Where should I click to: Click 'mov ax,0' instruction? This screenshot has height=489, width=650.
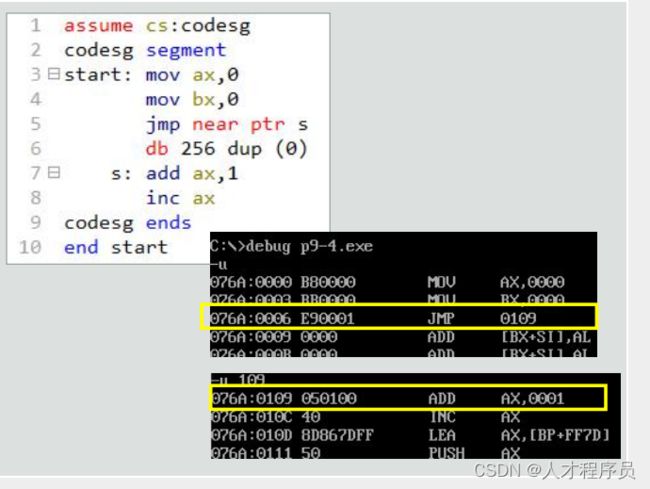(x=192, y=75)
